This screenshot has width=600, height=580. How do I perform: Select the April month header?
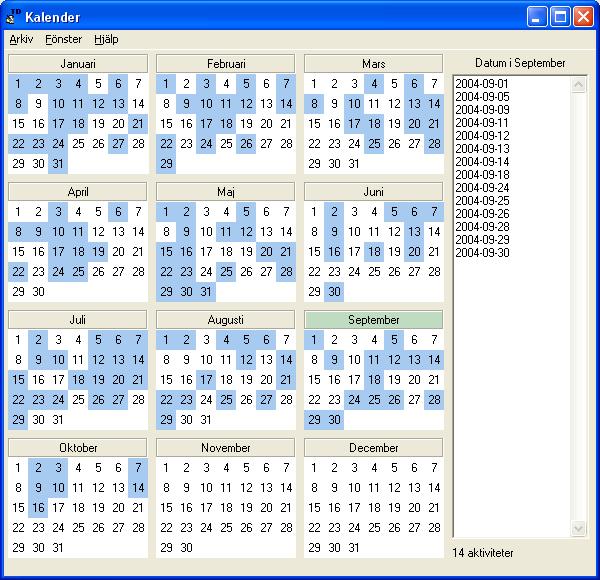(78, 191)
